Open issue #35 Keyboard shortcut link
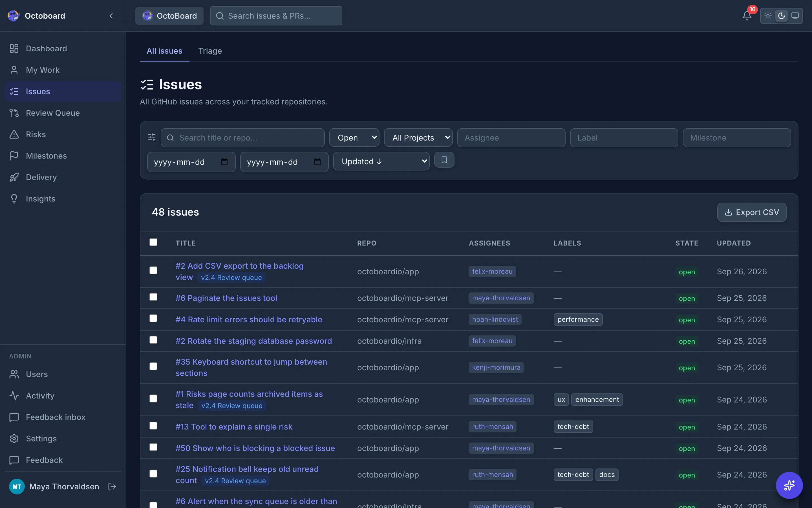Image resolution: width=812 pixels, height=508 pixels. click(251, 367)
